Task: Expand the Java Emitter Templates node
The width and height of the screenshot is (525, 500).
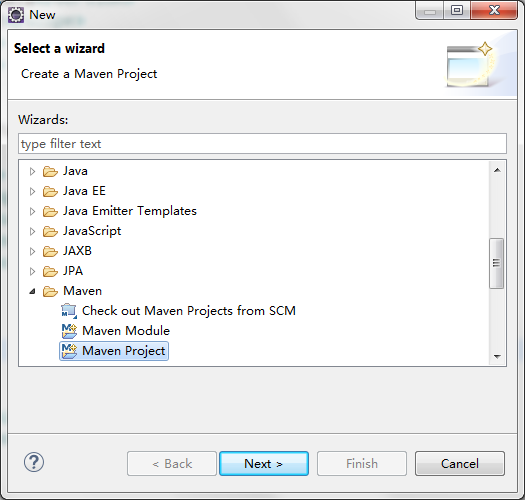Action: [x=32, y=211]
